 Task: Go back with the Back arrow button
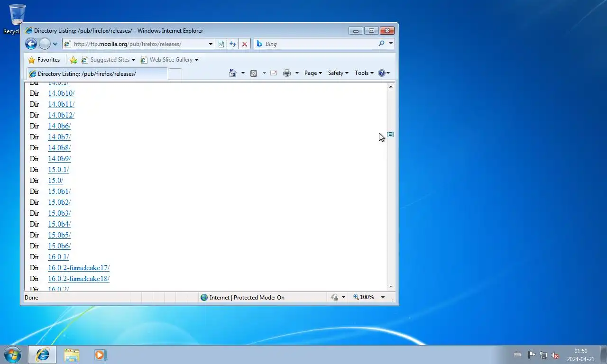coord(31,44)
